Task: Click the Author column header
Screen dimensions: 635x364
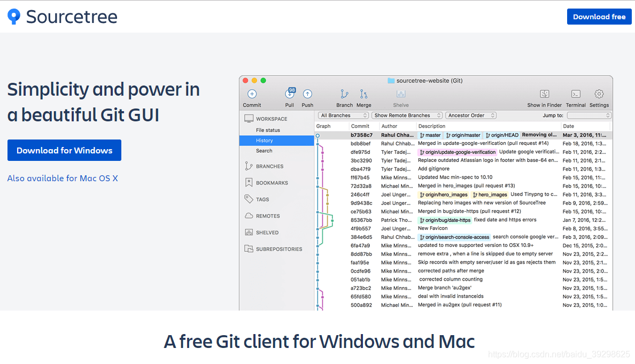Action: (x=389, y=126)
